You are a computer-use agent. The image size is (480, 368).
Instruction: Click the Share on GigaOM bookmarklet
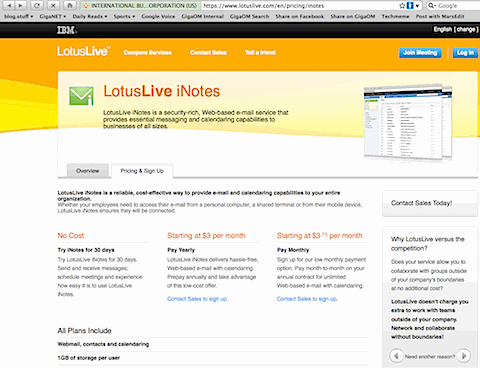click(353, 16)
